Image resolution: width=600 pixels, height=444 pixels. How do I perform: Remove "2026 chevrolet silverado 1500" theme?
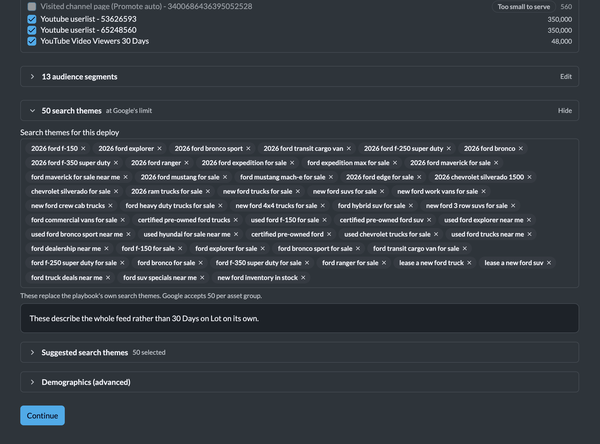tap(529, 177)
